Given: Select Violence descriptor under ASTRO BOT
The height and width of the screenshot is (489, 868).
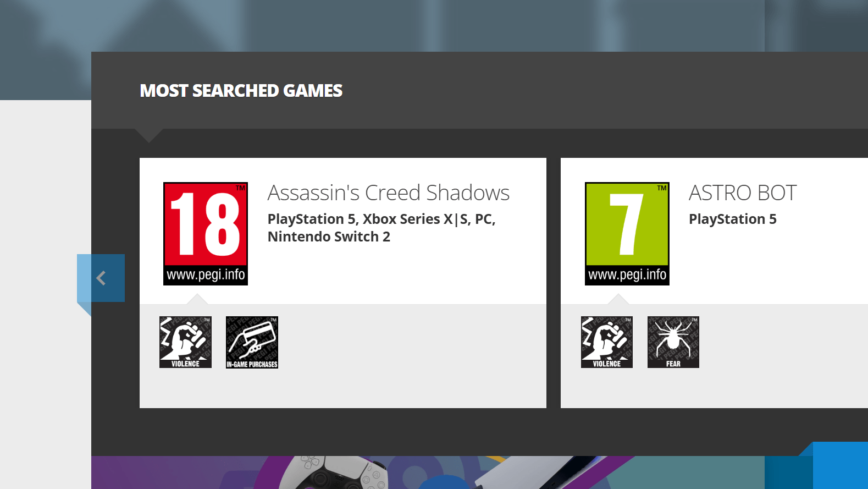Looking at the screenshot, I should (x=607, y=342).
